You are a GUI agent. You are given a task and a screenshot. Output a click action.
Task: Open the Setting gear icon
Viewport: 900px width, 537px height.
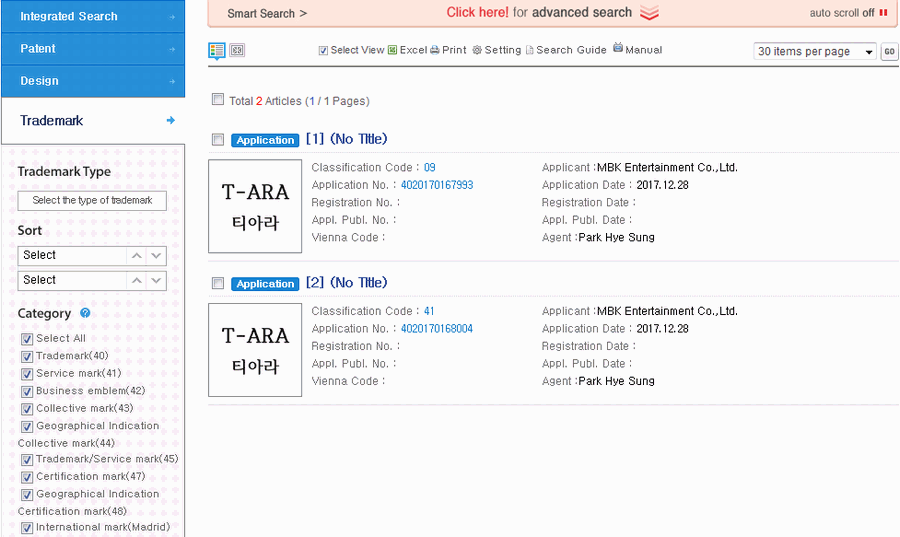pos(477,50)
